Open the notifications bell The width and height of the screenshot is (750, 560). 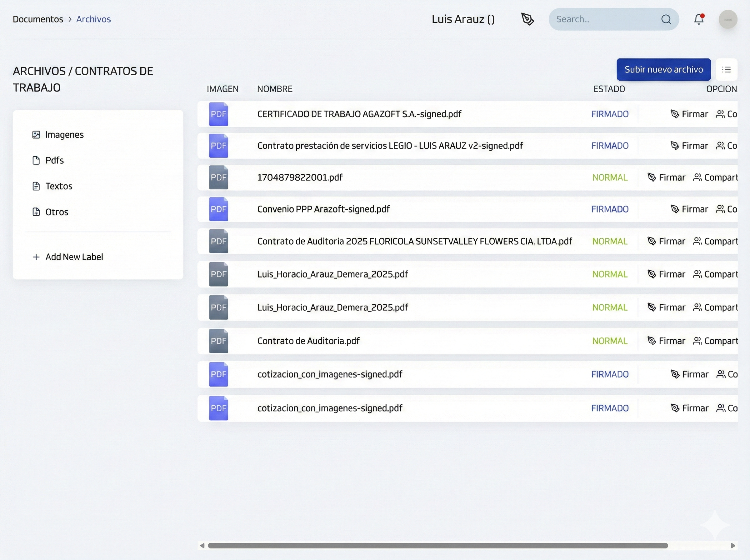pyautogui.click(x=698, y=19)
